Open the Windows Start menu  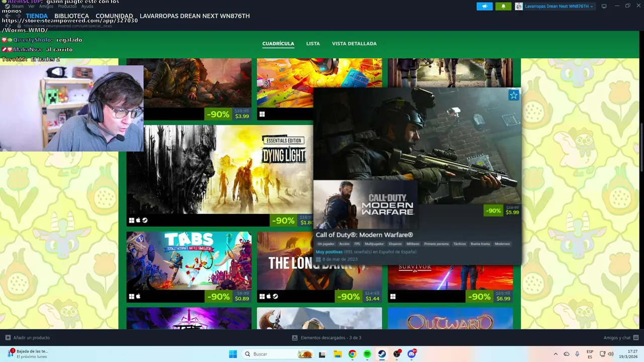point(233,354)
